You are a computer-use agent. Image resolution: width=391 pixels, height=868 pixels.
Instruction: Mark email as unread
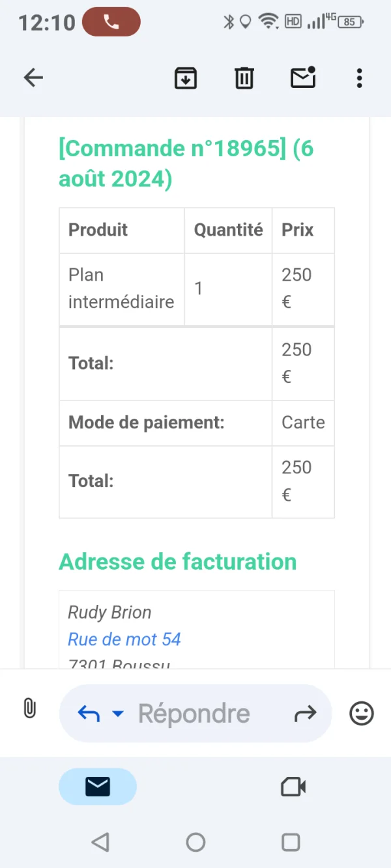pyautogui.click(x=302, y=78)
